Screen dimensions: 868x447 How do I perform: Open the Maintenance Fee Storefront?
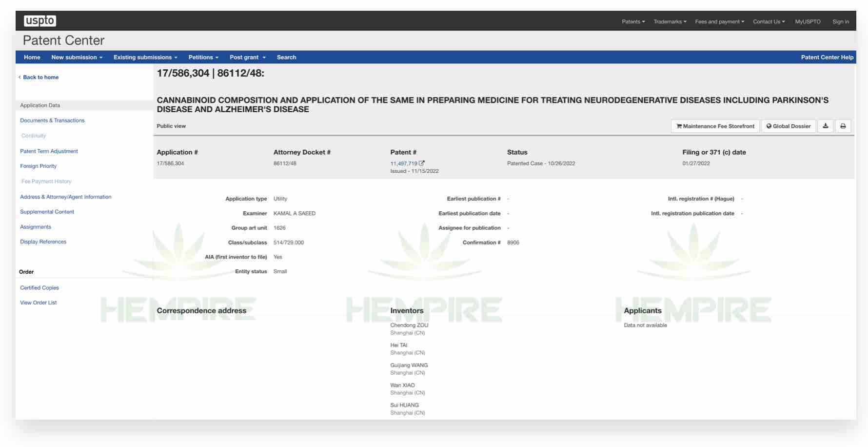point(715,126)
